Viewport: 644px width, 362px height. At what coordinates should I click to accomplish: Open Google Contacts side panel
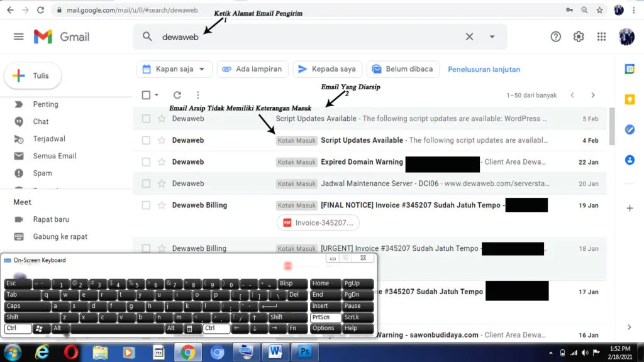point(629,160)
